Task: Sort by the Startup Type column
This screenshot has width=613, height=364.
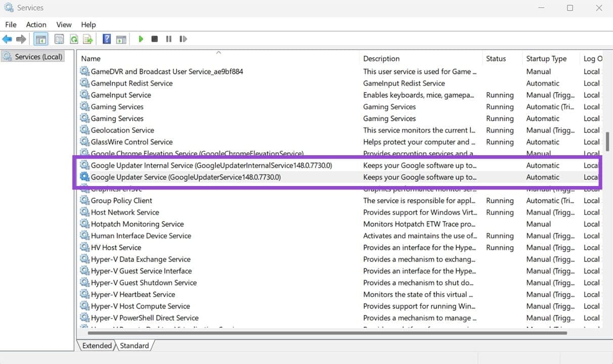Action: (x=546, y=59)
